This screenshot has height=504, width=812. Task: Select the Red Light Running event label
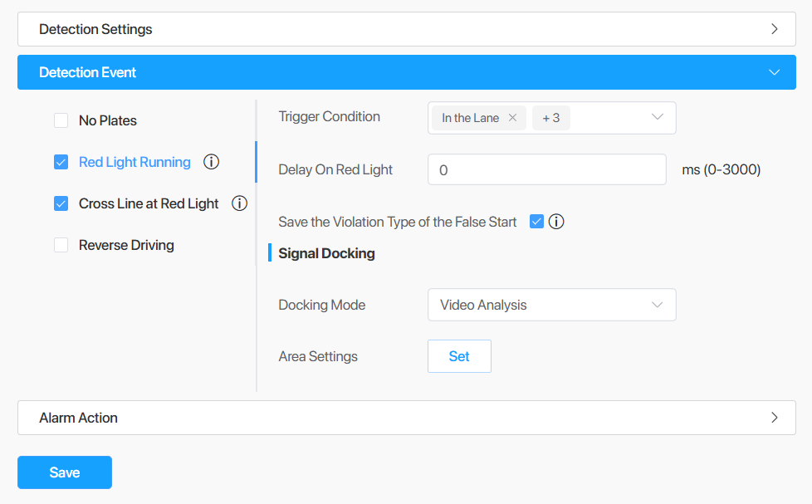click(x=135, y=162)
